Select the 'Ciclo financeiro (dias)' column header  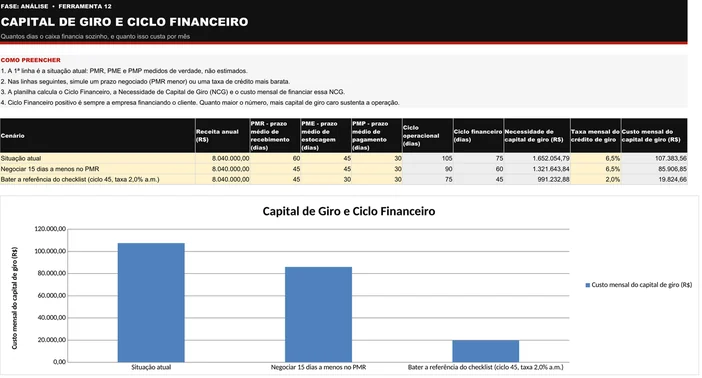[478, 136]
